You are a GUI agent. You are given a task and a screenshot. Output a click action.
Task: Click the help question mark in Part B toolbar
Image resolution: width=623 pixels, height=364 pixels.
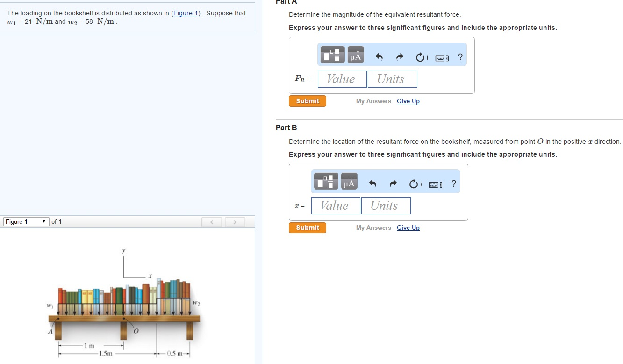point(453,183)
